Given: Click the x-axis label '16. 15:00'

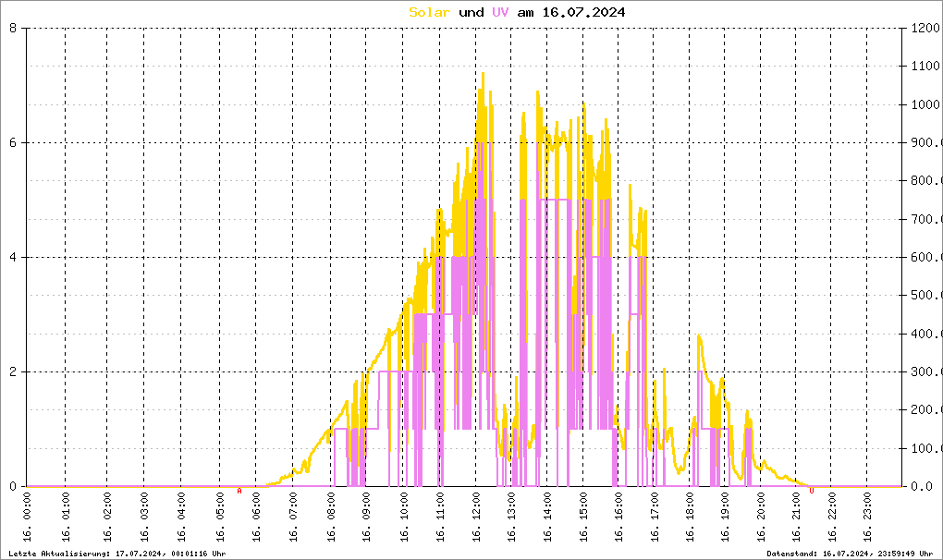Looking at the screenshot, I should tap(583, 517).
